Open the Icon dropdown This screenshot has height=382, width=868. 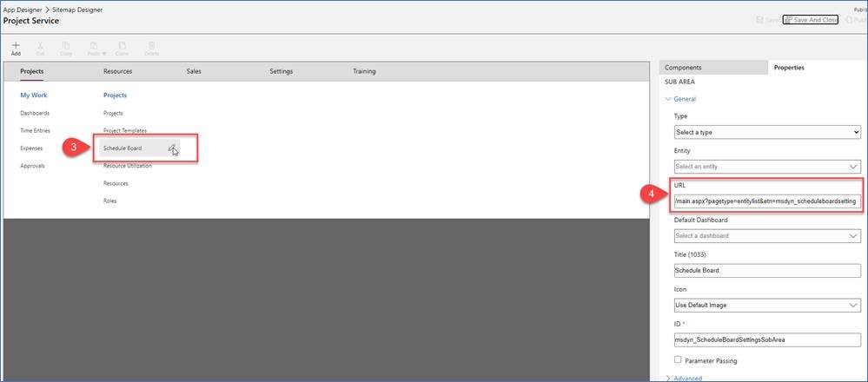[x=767, y=305]
